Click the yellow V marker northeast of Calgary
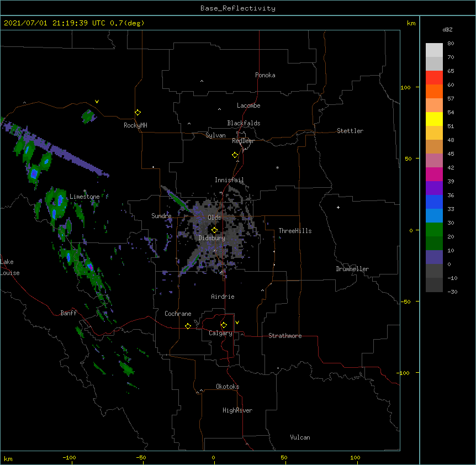Image resolution: width=476 pixels, height=465 pixels. pos(237,323)
